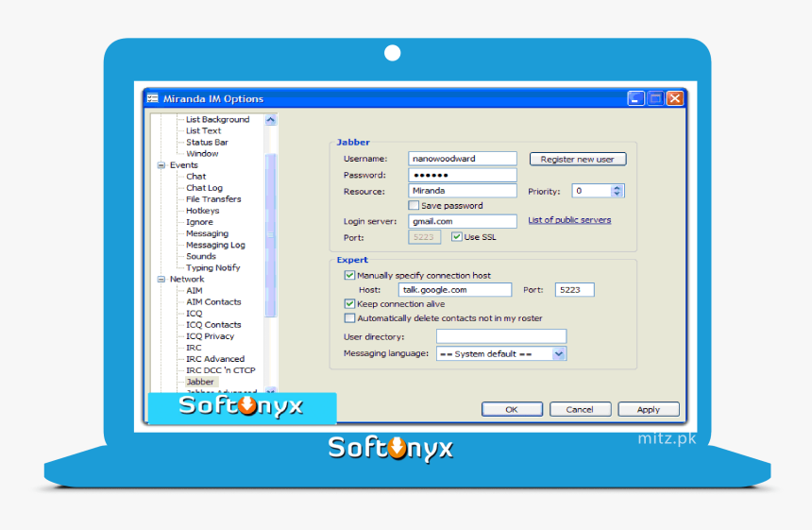Select Sounds in the tree
The image size is (812, 530).
[x=201, y=256]
